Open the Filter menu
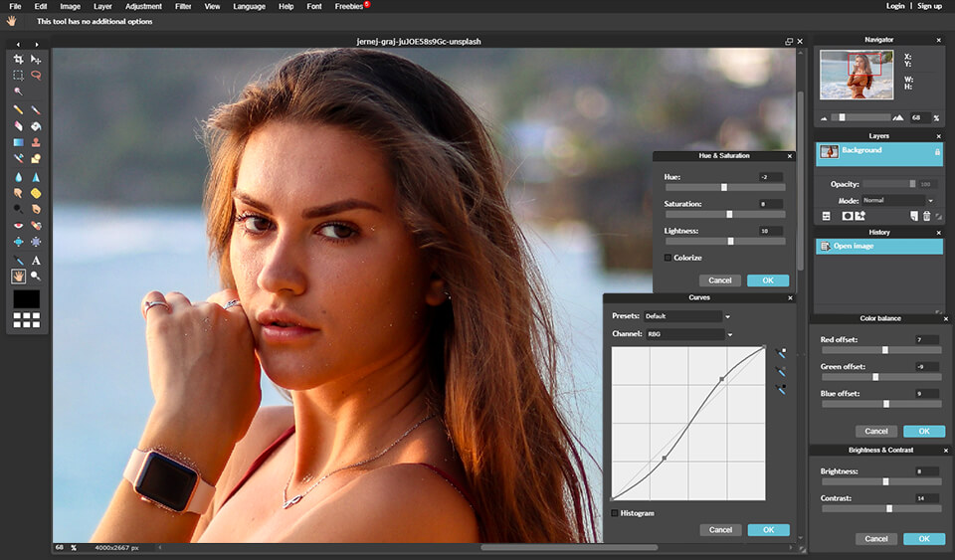Viewport: 955px width, 560px height. tap(183, 6)
